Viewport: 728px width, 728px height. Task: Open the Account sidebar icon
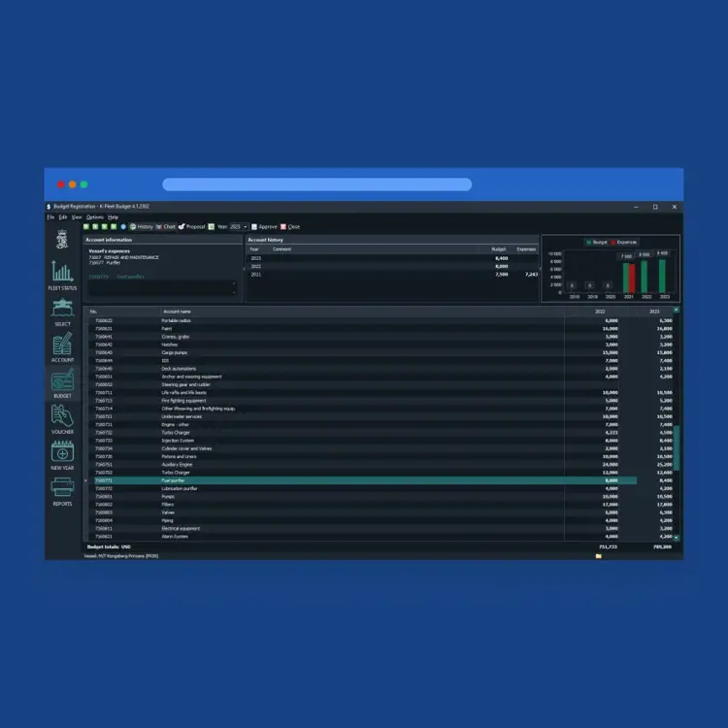62,346
